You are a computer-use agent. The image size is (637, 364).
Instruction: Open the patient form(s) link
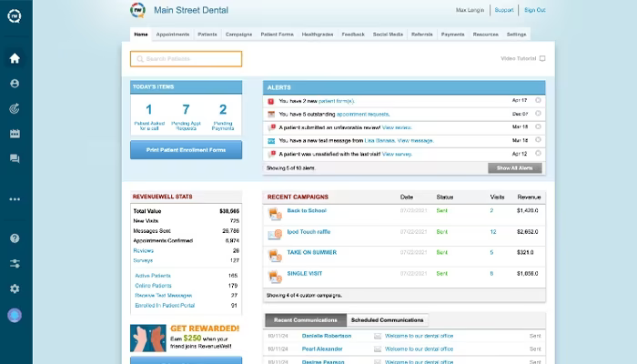pyautogui.click(x=337, y=101)
